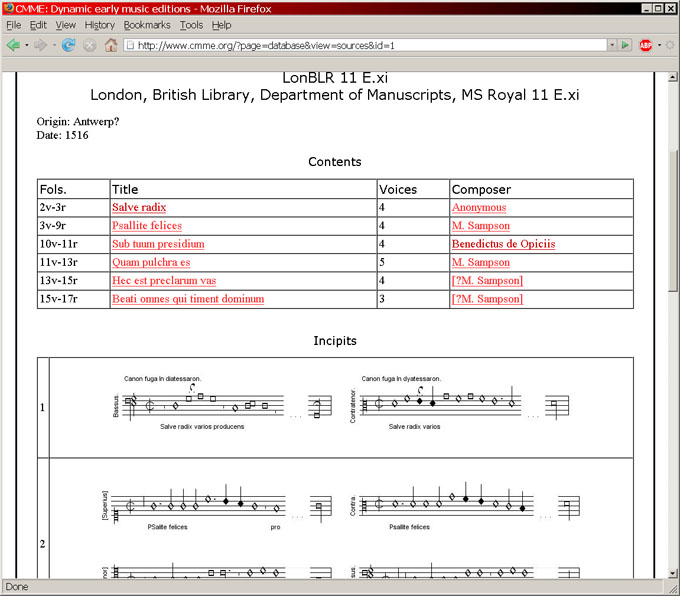The image size is (680, 596).
Task: Click the 'Fols.' column header
Action: 53,190
